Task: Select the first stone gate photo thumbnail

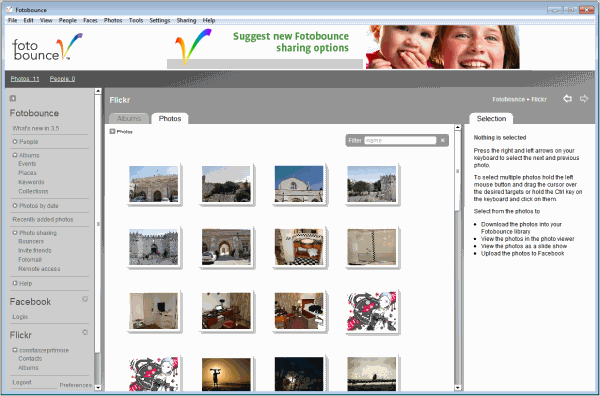Action: tap(153, 184)
